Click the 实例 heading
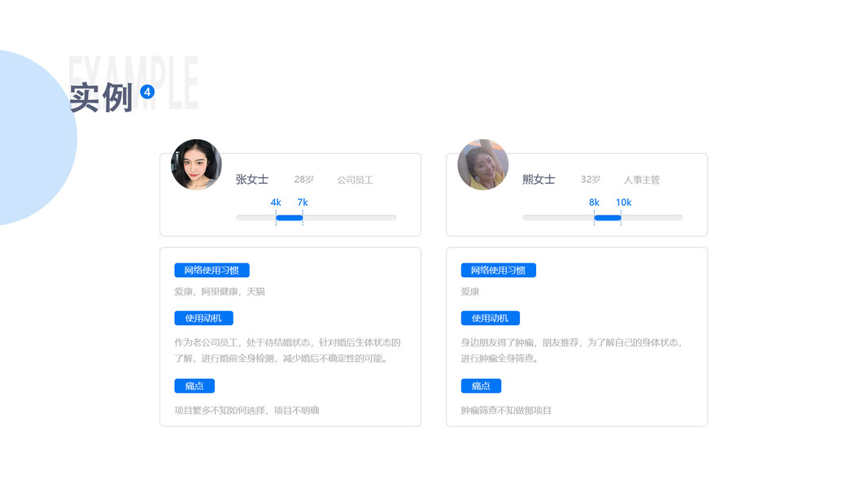This screenshot has width=868, height=488. (x=102, y=98)
